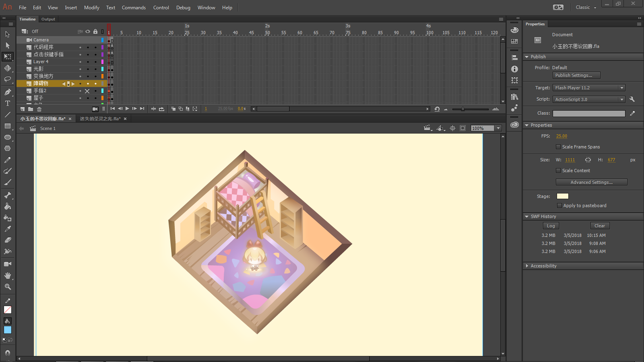644x362 pixels.
Task: Click the Clear button
Action: coord(600,226)
